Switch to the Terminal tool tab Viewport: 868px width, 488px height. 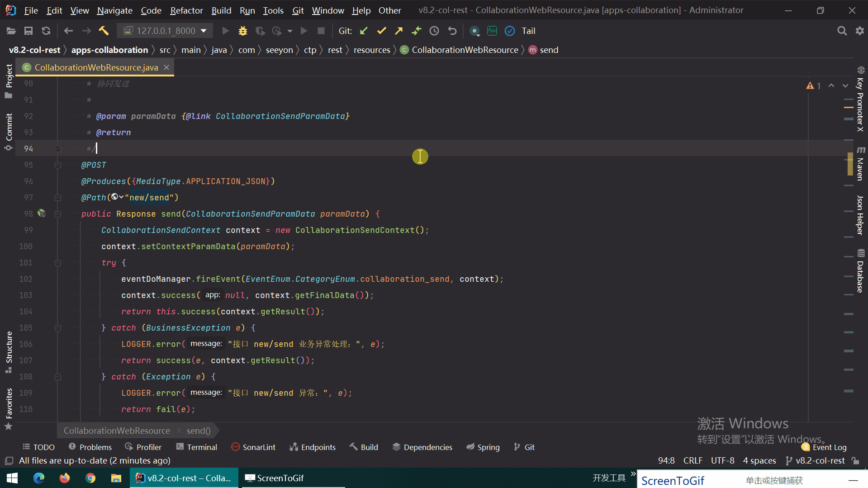[x=197, y=447]
